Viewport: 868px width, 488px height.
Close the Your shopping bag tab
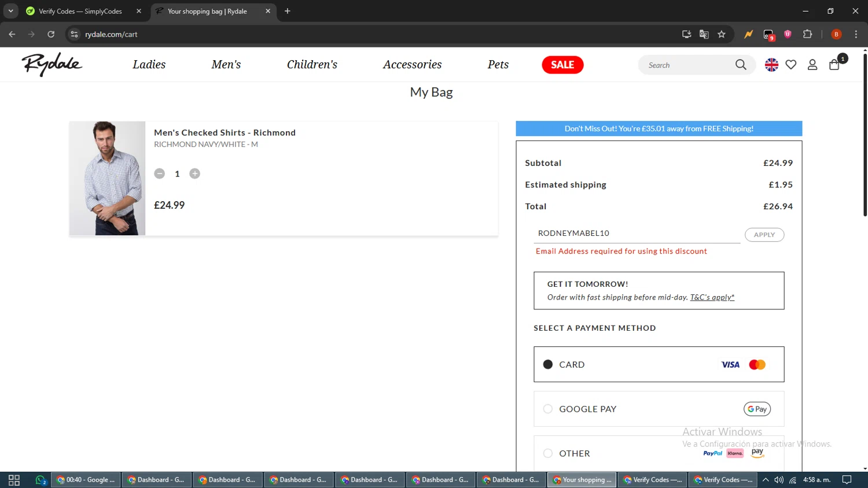pos(268,11)
